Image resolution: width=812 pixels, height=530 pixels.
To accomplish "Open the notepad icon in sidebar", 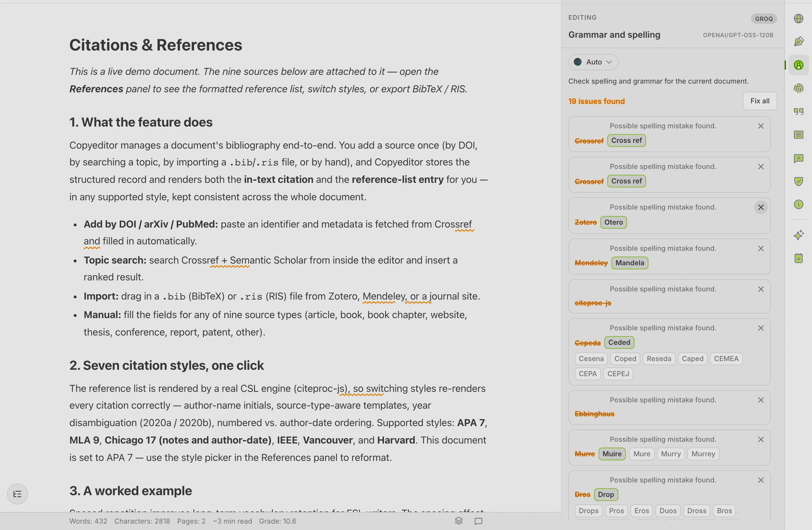I will coord(798,258).
